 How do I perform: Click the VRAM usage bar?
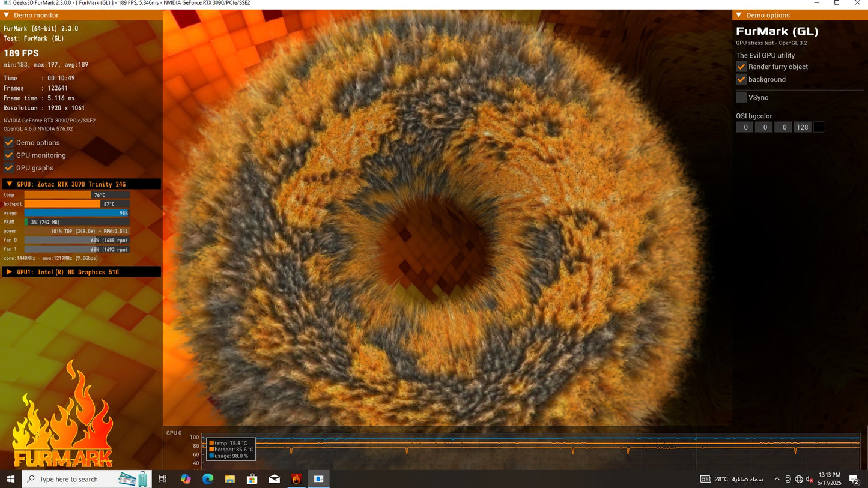(77, 222)
